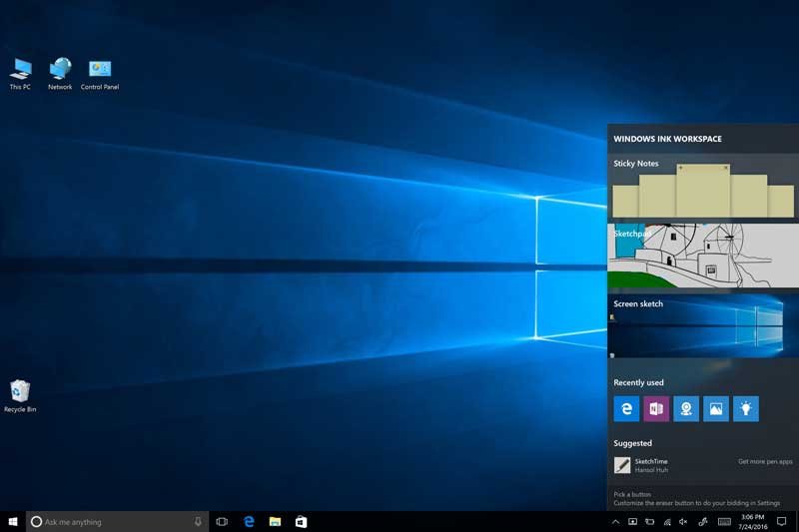
Task: Select the Recycle Bin desktop icon
Action: pos(20,396)
